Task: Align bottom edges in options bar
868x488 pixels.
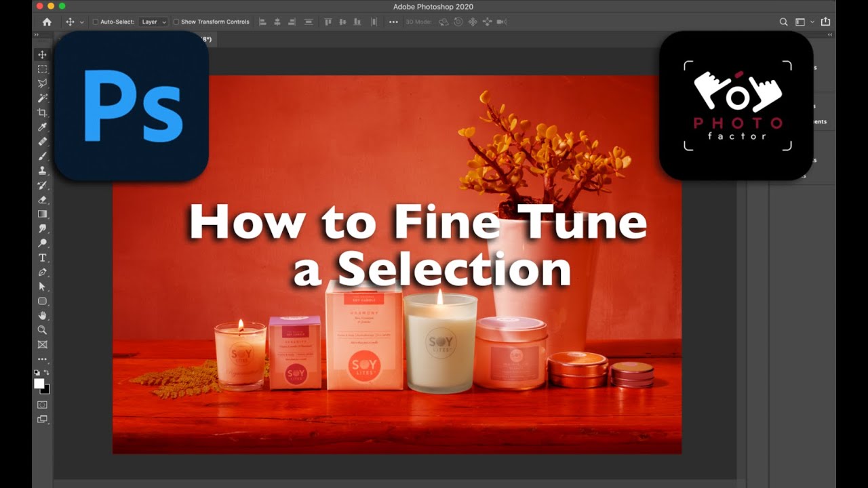Action: 357,22
